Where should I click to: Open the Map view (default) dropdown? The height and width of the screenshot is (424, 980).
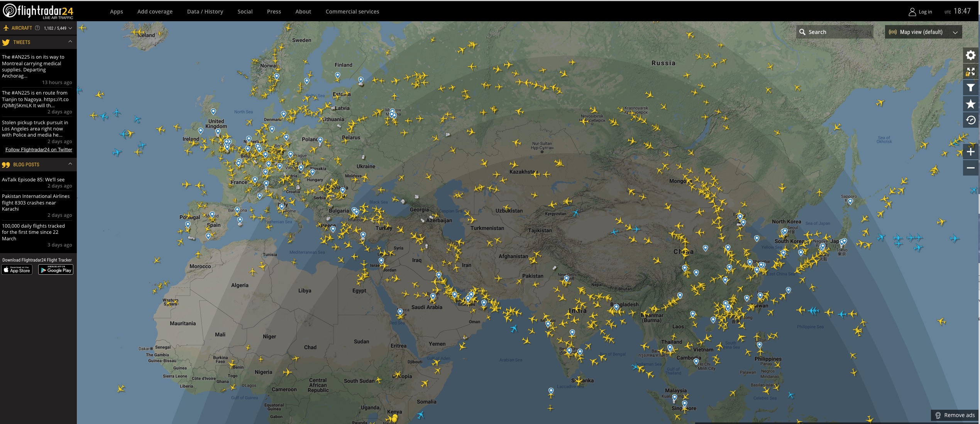tap(923, 32)
